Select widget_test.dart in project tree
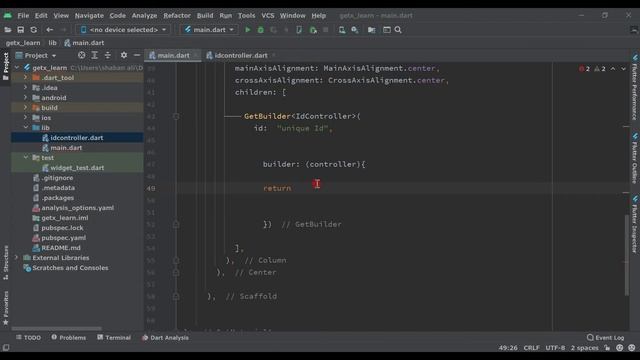The height and width of the screenshot is (360, 640). click(x=77, y=168)
